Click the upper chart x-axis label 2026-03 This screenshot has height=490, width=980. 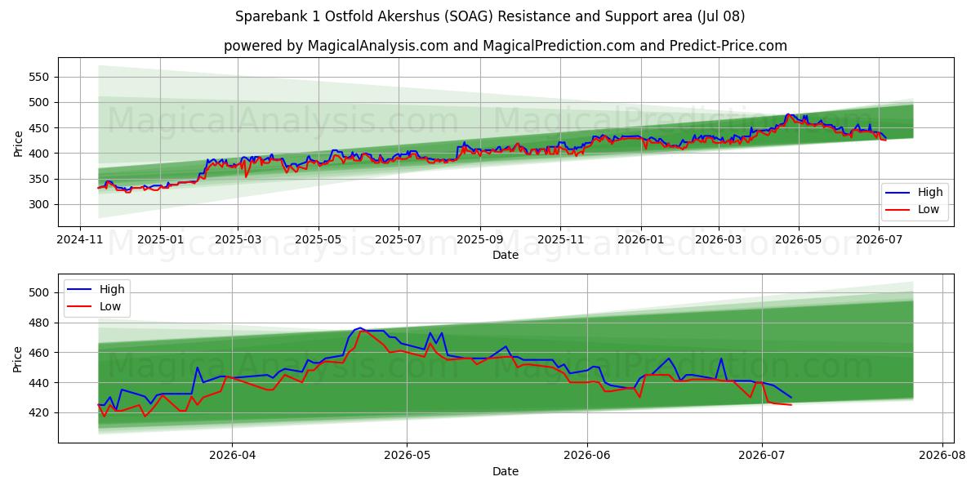pos(719,241)
